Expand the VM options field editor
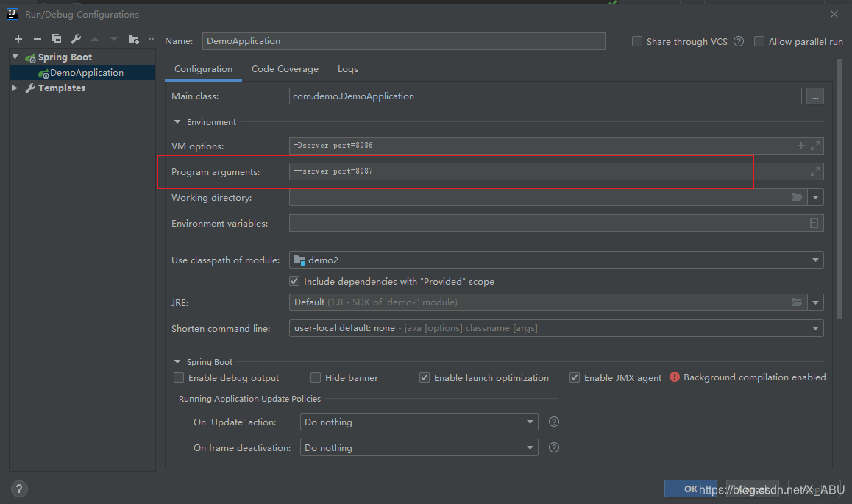This screenshot has height=504, width=852. (815, 146)
